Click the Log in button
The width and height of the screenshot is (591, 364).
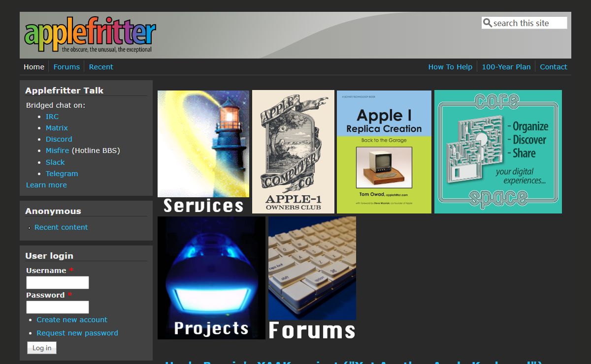click(x=42, y=348)
